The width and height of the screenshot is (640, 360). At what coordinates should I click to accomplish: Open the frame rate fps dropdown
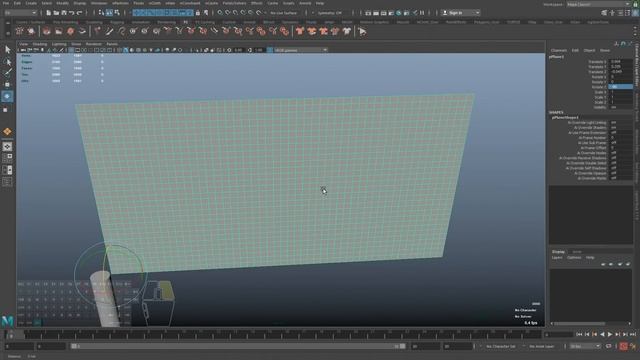coord(585,346)
